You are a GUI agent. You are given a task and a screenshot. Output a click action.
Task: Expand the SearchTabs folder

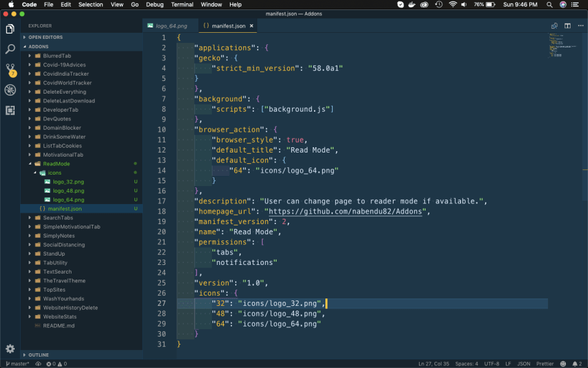tap(57, 218)
